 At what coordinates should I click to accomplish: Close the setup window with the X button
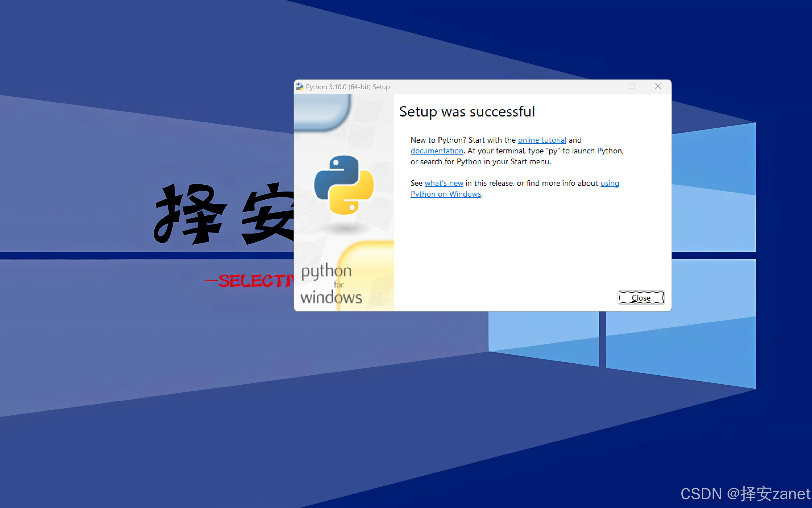[658, 86]
